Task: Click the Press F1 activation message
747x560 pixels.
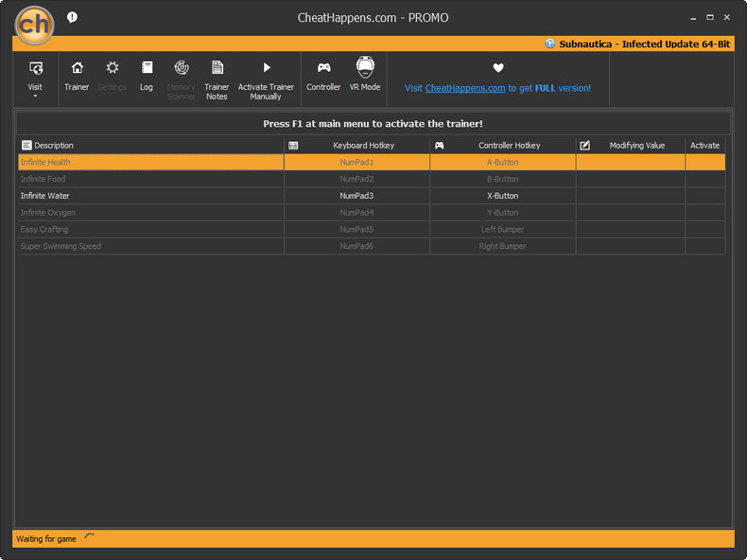Action: tap(373, 124)
